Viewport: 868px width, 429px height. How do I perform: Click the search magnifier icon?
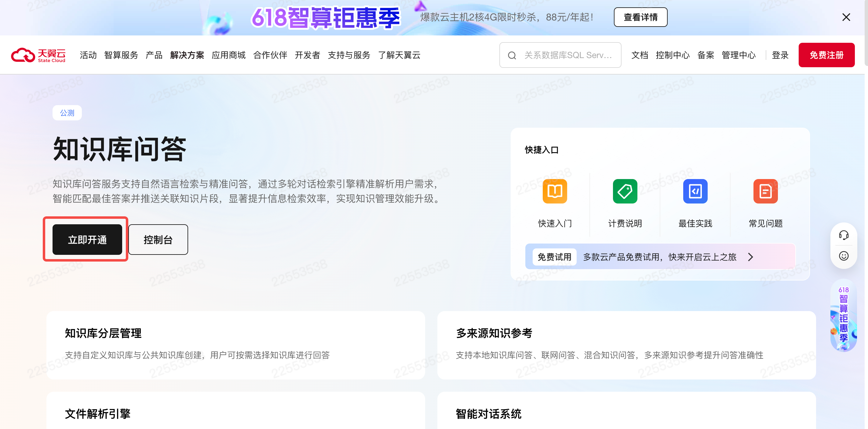512,55
